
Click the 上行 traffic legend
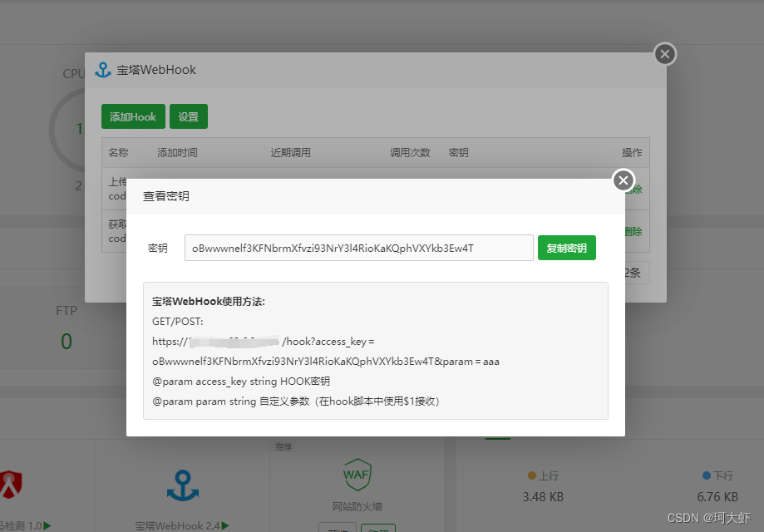click(x=543, y=475)
